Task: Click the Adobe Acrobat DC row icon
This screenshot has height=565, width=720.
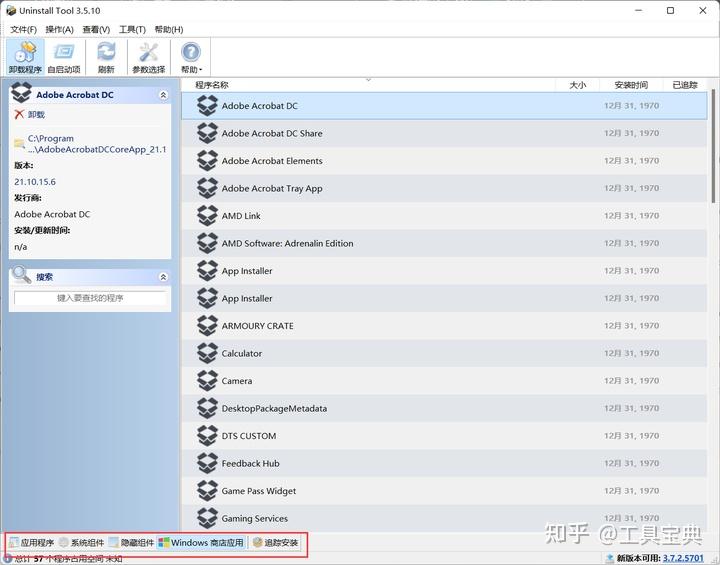Action: click(207, 106)
